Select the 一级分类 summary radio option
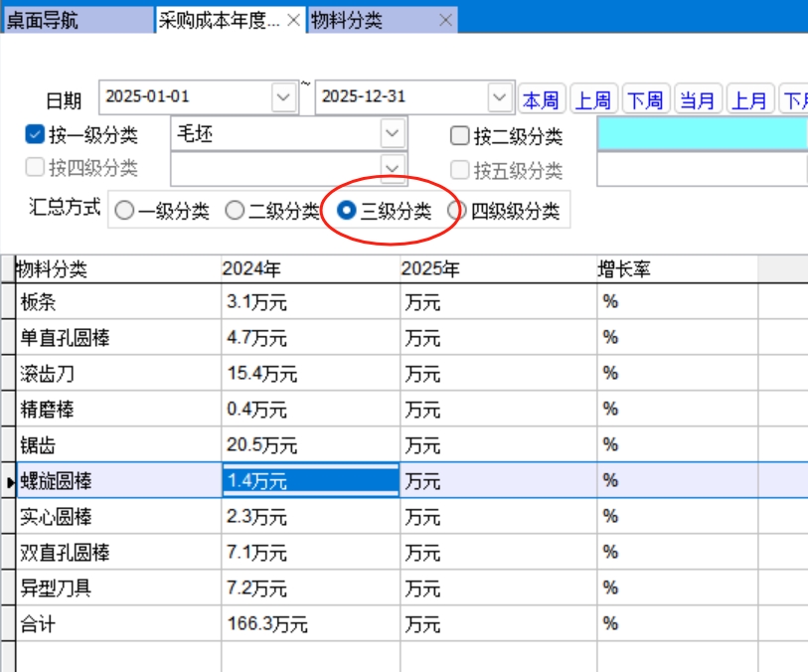This screenshot has width=808, height=672. pyautogui.click(x=124, y=211)
